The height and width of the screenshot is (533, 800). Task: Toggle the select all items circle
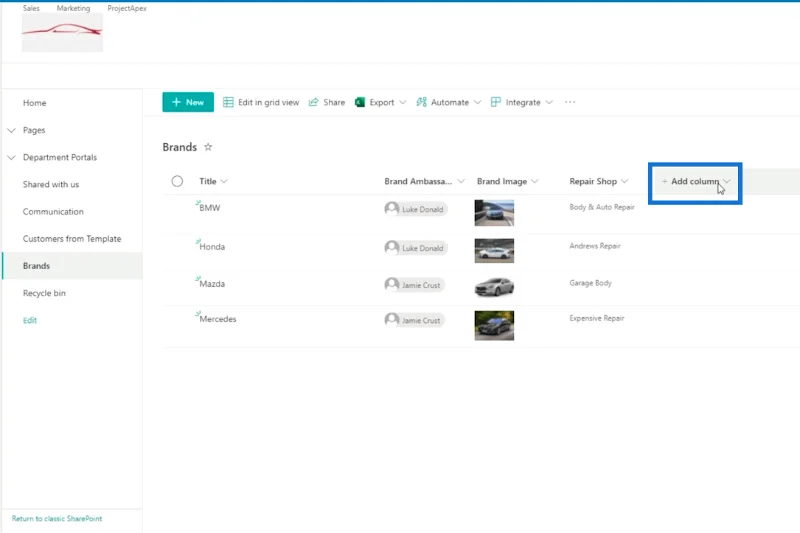[x=177, y=181]
